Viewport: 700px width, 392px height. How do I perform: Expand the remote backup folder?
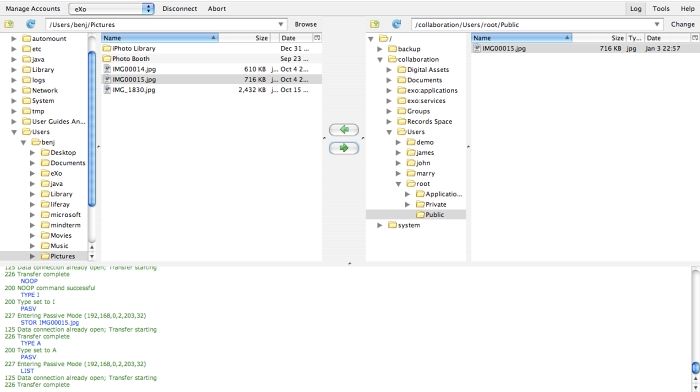point(380,49)
